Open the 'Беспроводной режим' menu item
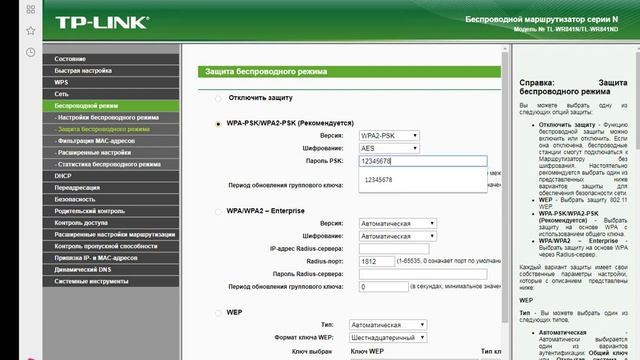This screenshot has width=640, height=360. [111, 106]
